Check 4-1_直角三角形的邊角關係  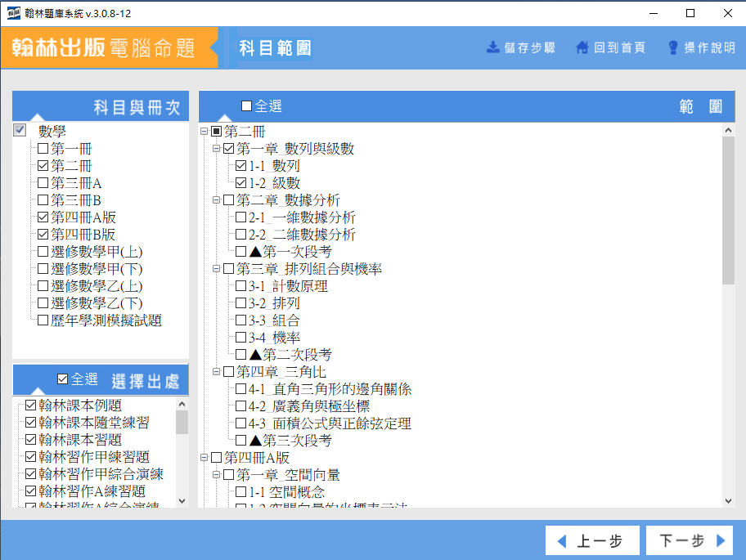tap(240, 389)
